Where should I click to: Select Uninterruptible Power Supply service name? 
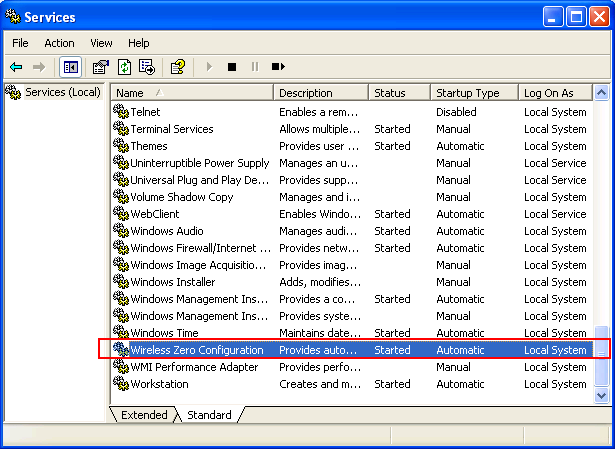[x=200, y=163]
